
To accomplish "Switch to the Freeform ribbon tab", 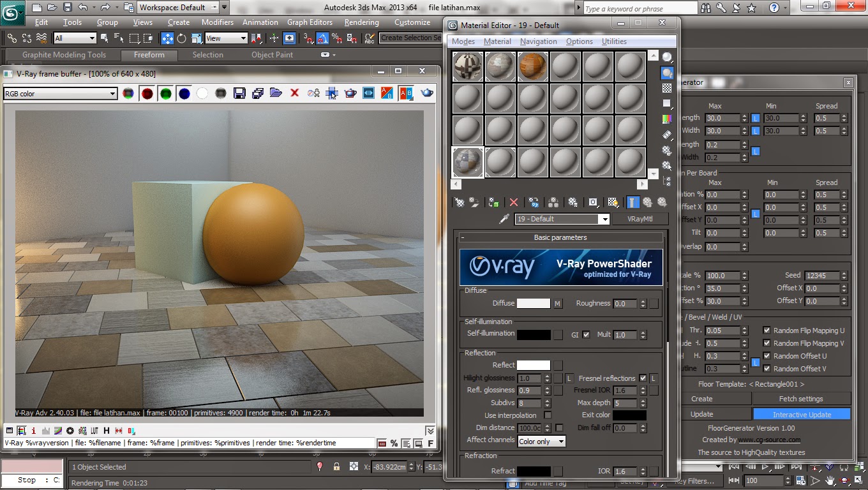I will tap(149, 55).
